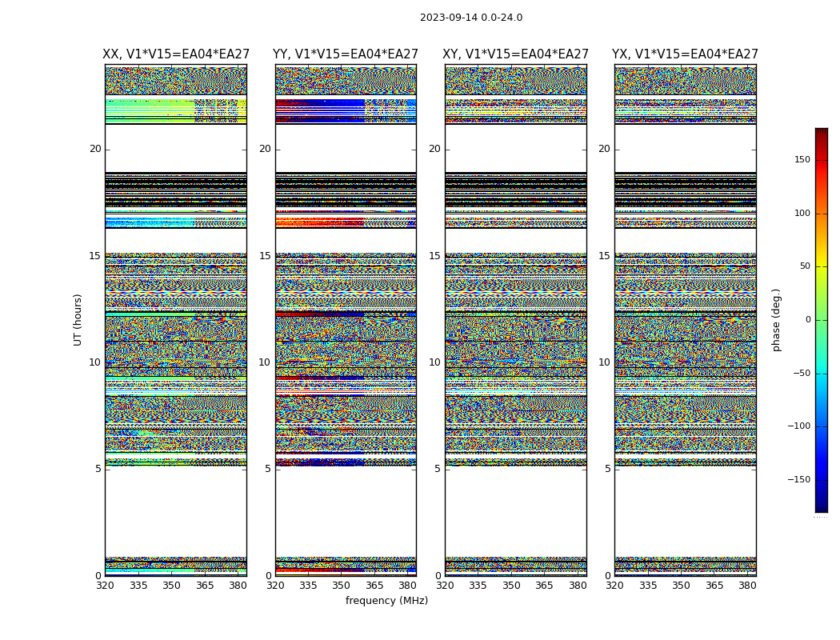
Task: Click the 20 hour tick label of XX panel
Action: click(x=95, y=149)
